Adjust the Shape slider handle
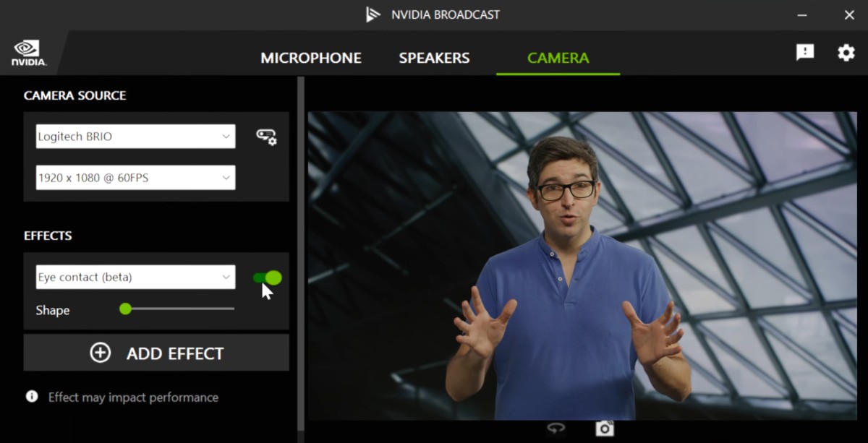The width and height of the screenshot is (868, 443). point(125,309)
